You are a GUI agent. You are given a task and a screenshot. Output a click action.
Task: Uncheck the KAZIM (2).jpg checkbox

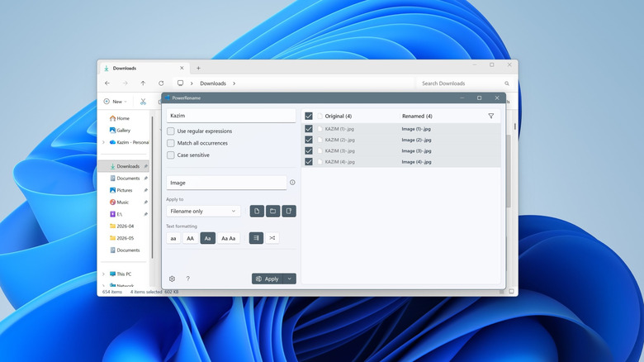point(309,140)
